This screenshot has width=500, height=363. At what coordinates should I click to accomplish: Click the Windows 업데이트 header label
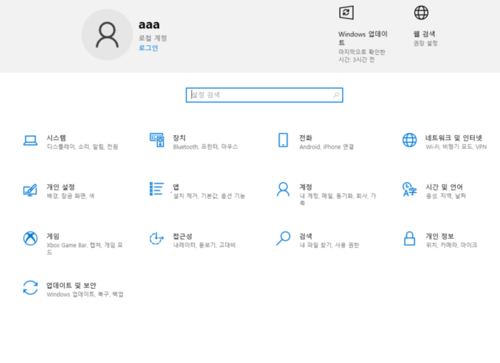363,38
